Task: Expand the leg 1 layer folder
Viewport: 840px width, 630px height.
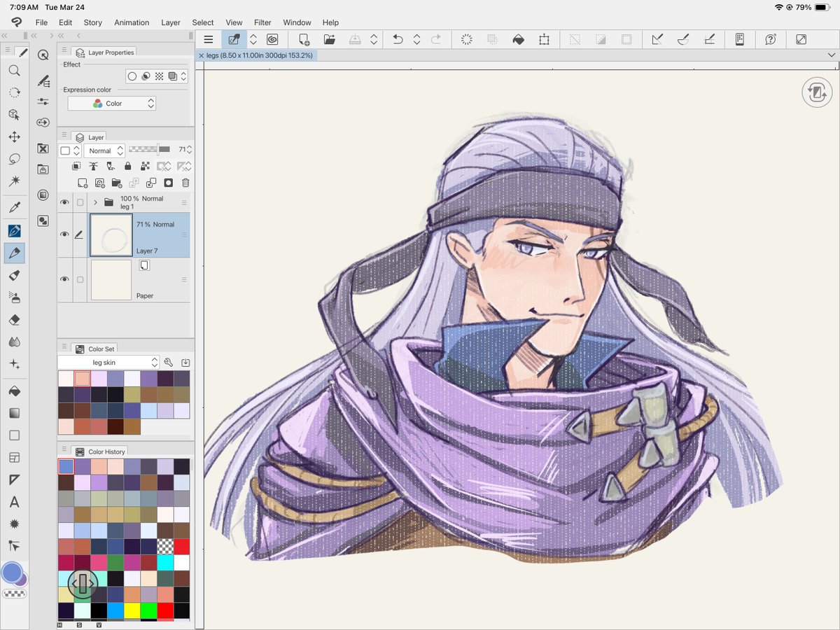Action: pyautogui.click(x=95, y=202)
